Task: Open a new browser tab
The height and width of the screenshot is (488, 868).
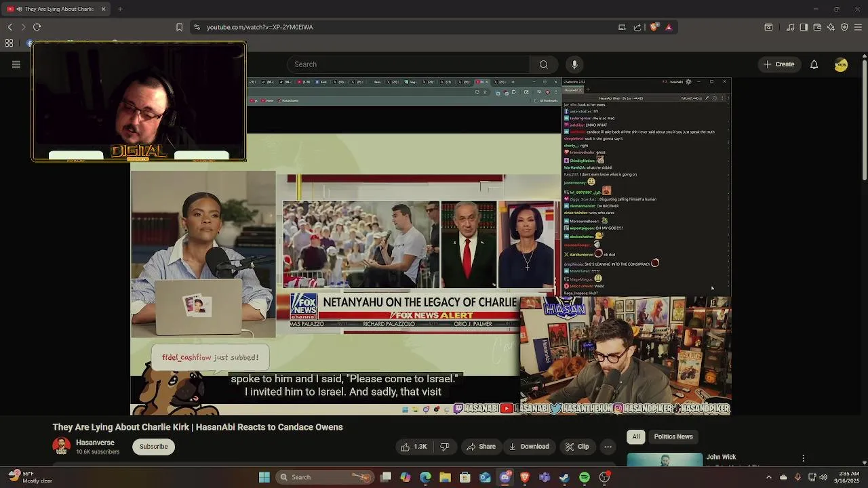Action: (x=120, y=9)
